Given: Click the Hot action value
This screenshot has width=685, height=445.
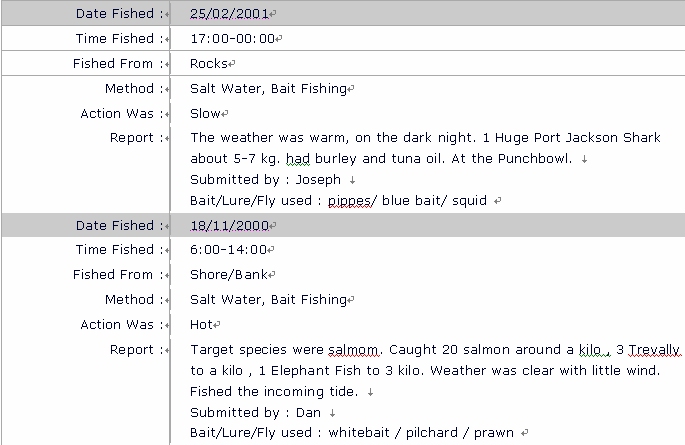Looking at the screenshot, I should (x=201, y=325).
